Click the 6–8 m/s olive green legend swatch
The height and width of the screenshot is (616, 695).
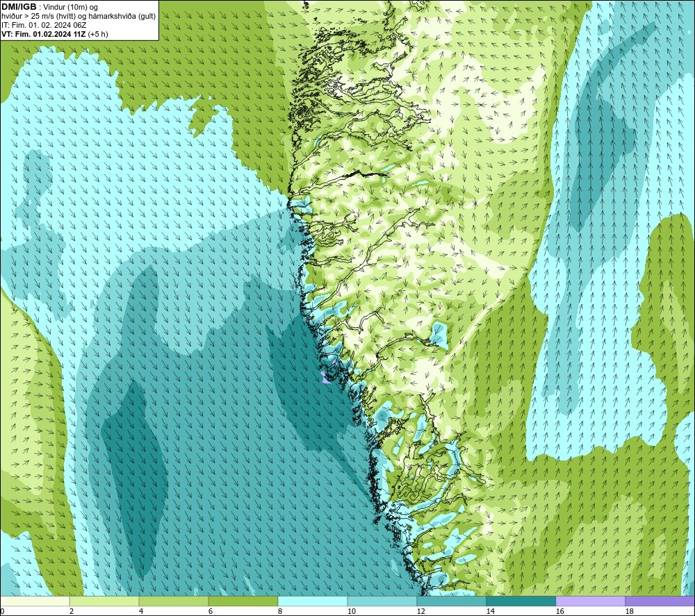coord(243,601)
